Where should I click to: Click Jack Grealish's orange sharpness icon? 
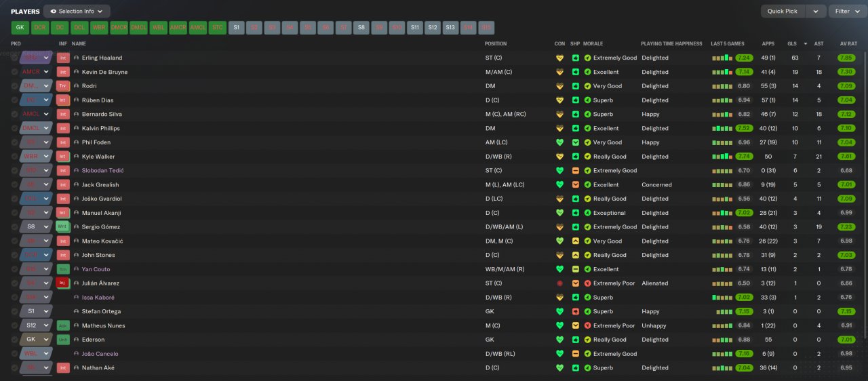pyautogui.click(x=575, y=184)
